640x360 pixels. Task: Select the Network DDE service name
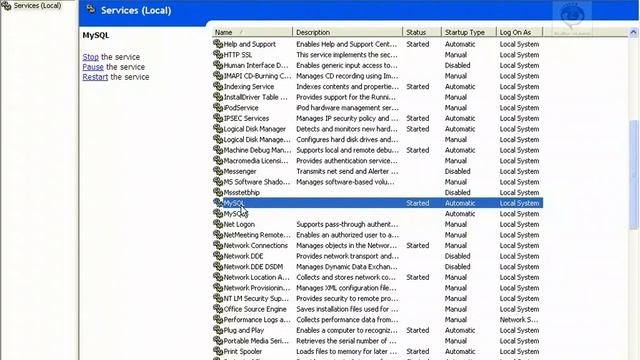(x=243, y=256)
